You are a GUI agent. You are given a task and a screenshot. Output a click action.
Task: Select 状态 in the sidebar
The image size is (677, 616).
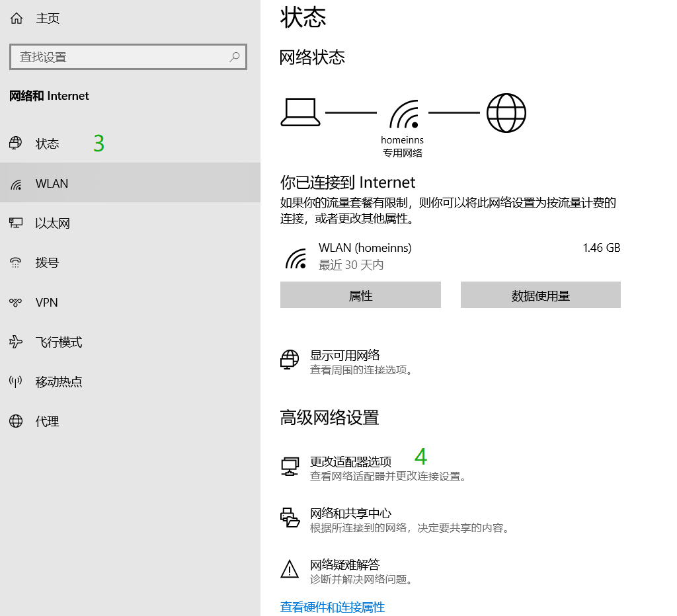point(47,143)
